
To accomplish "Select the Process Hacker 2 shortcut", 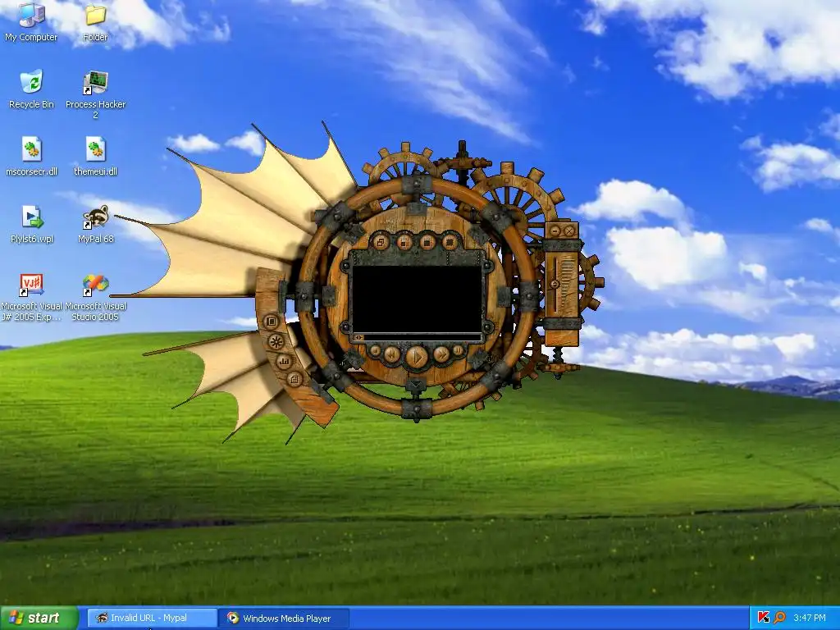I will (x=95, y=94).
